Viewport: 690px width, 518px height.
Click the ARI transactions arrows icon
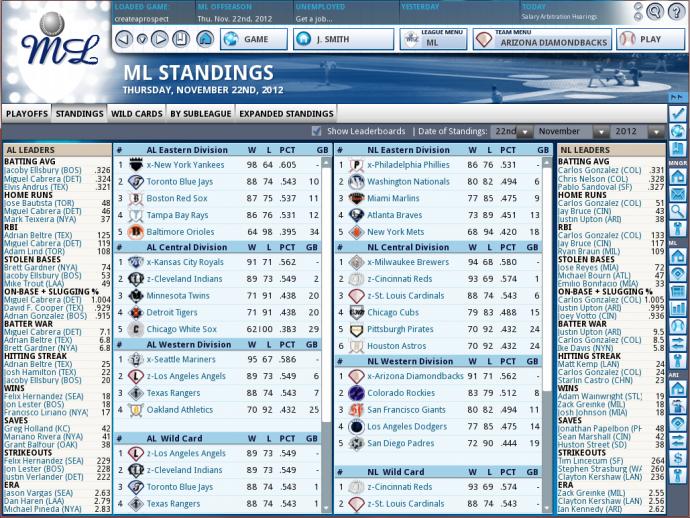[678, 441]
